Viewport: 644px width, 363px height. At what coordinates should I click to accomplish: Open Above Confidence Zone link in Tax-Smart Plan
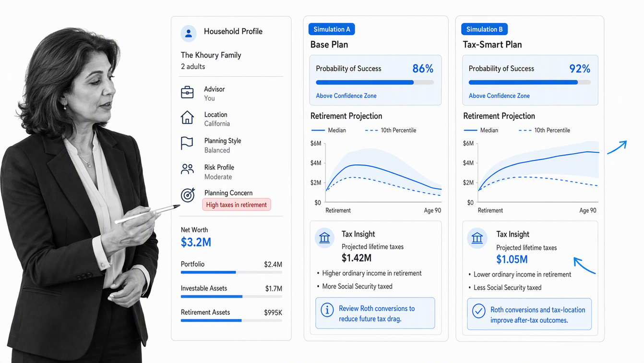click(499, 96)
